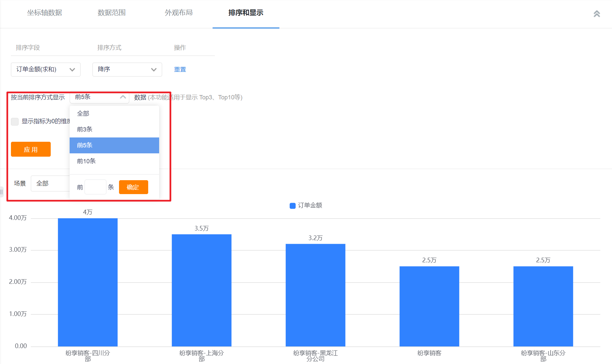
Task: Select highlighted 前5条 option
Action: (x=114, y=145)
